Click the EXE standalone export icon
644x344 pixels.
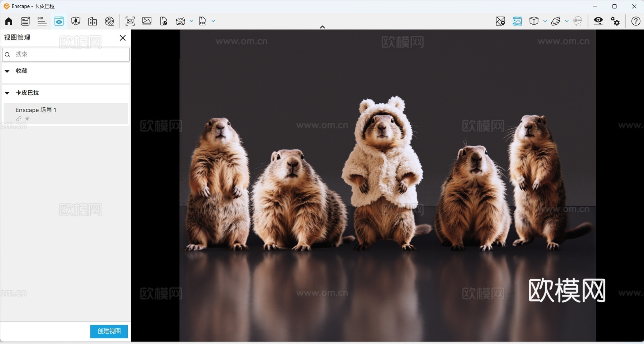(x=203, y=21)
